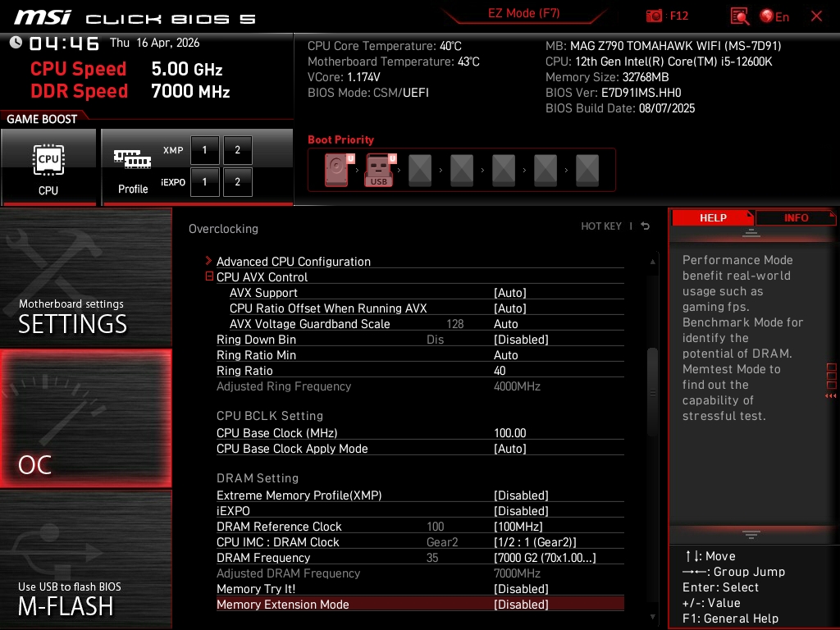The image size is (840, 630).
Task: Click the HOT KEY label
Action: (x=601, y=226)
